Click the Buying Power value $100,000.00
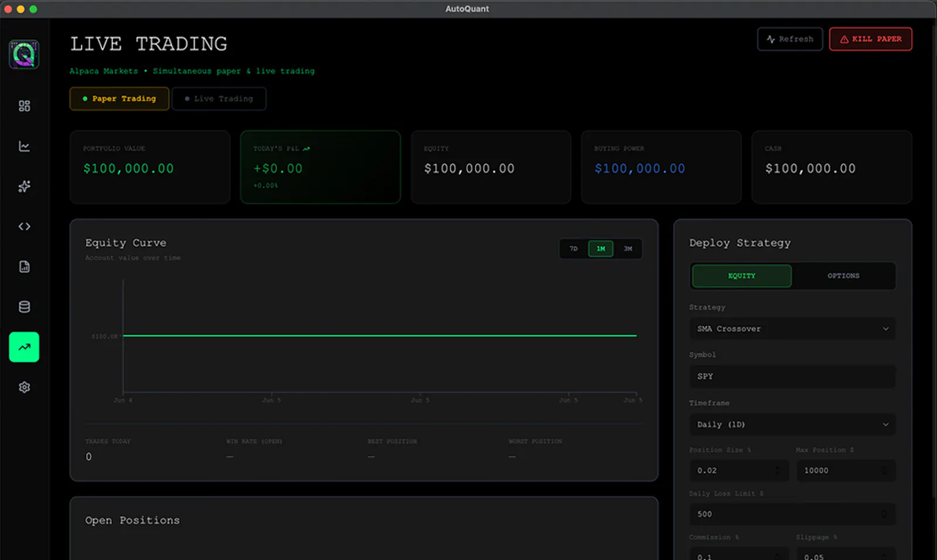 (640, 169)
